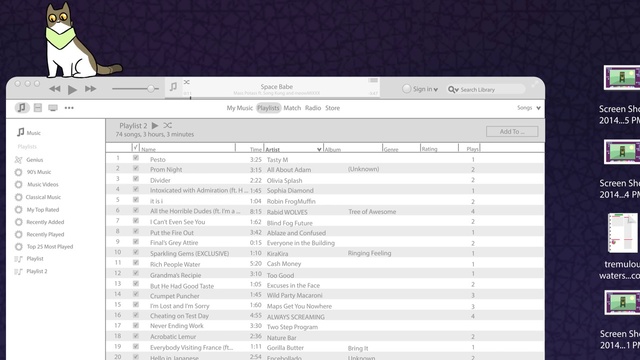Screen dimensions: 640x360
Task: Click the fullscreen arrows icon in the title bar
Action: click(535, 84)
